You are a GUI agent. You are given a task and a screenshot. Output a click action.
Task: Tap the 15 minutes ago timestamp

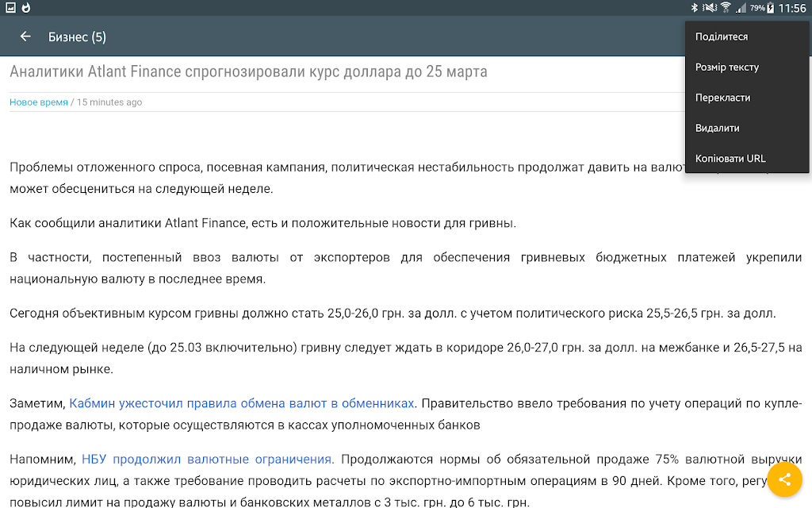coord(109,102)
